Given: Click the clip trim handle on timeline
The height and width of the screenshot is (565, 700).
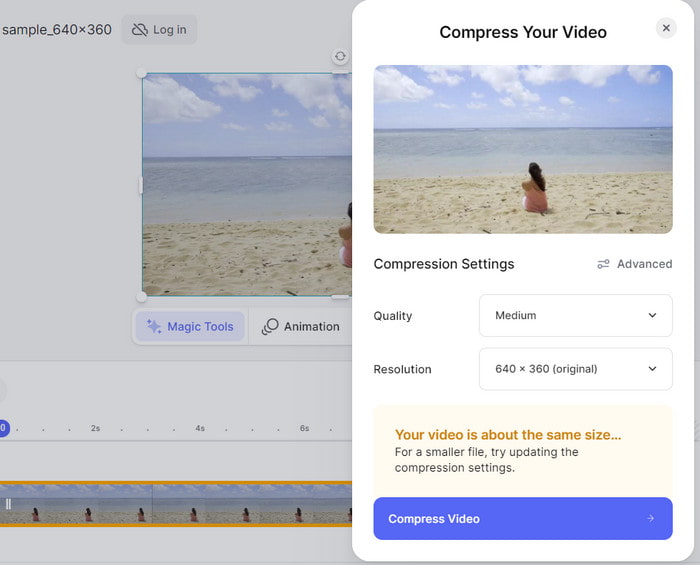Looking at the screenshot, I should pos(8,504).
